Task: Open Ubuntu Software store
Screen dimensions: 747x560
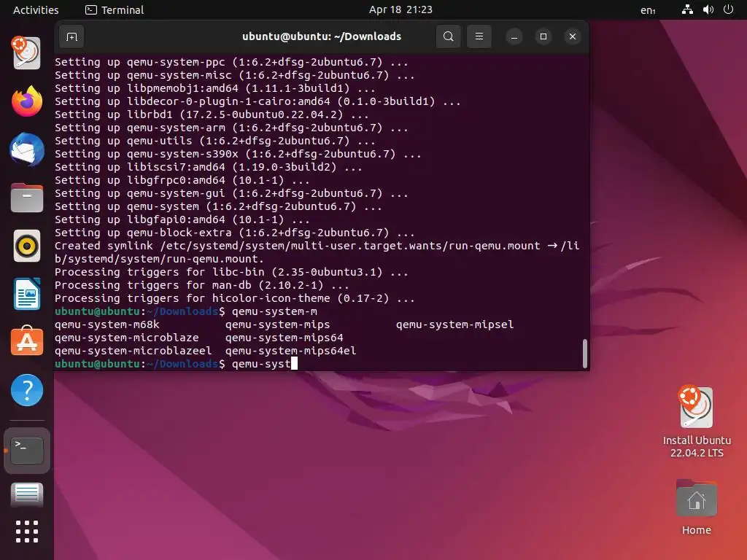Action: tap(27, 341)
